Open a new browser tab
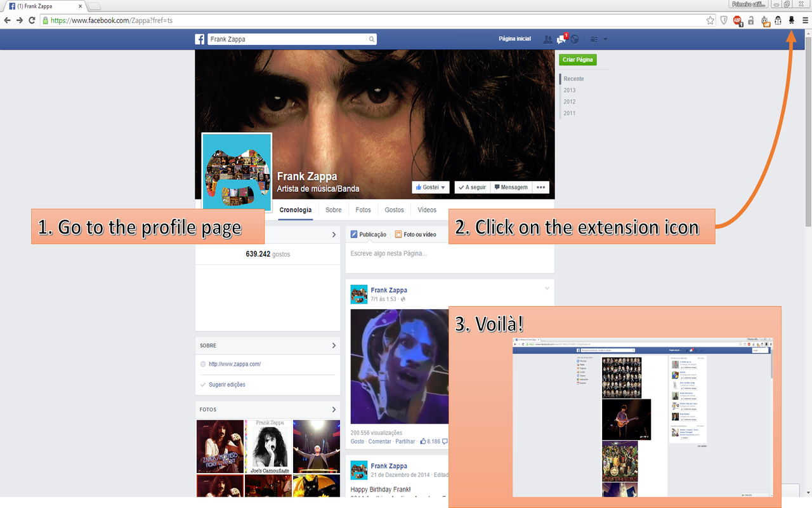Image resolution: width=812 pixels, height=508 pixels. [93, 6]
